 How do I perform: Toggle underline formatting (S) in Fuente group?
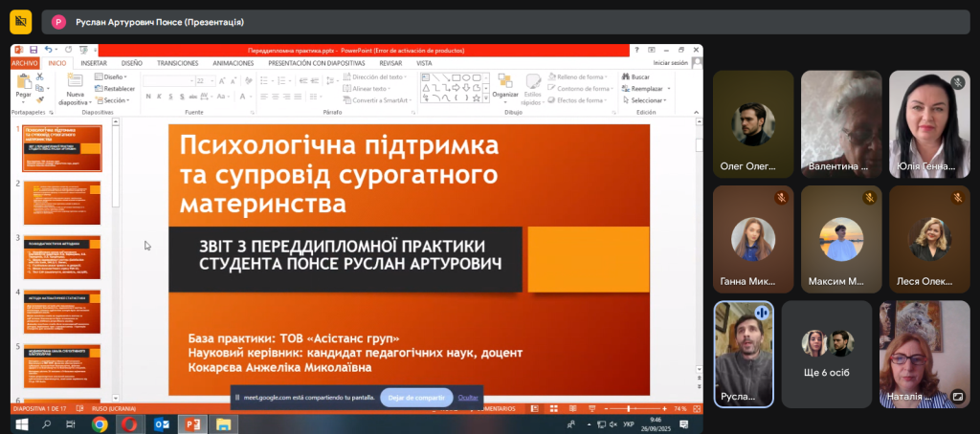click(x=168, y=98)
